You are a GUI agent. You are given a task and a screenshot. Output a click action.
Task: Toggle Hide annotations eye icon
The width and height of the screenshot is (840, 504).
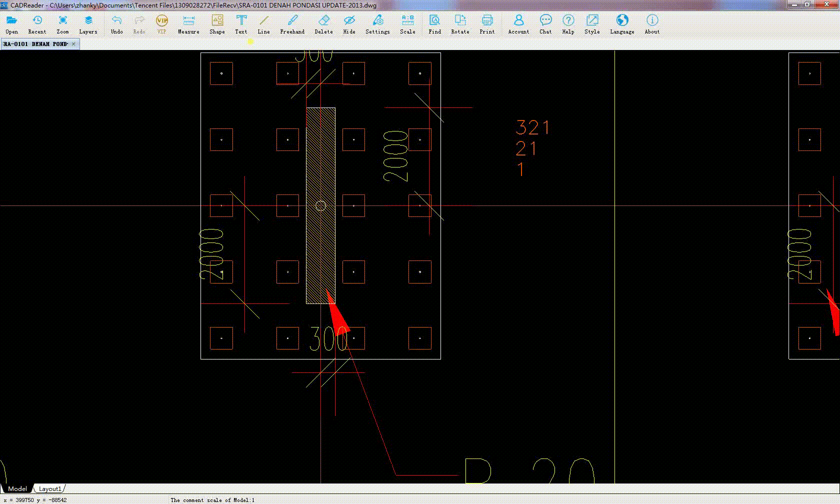coord(349,24)
